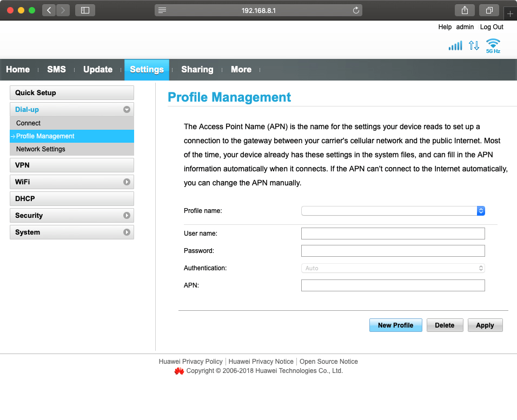Open the Sharing tab

[x=197, y=70]
